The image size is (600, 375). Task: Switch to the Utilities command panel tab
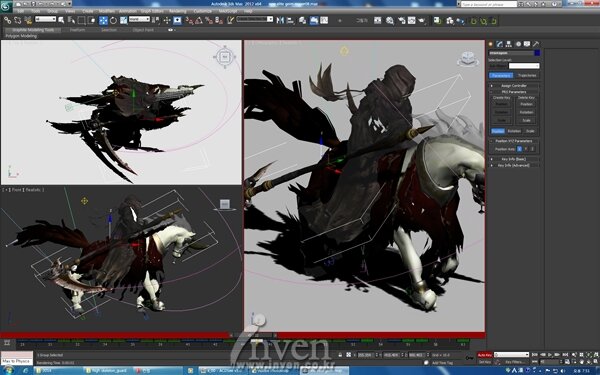coord(536,44)
